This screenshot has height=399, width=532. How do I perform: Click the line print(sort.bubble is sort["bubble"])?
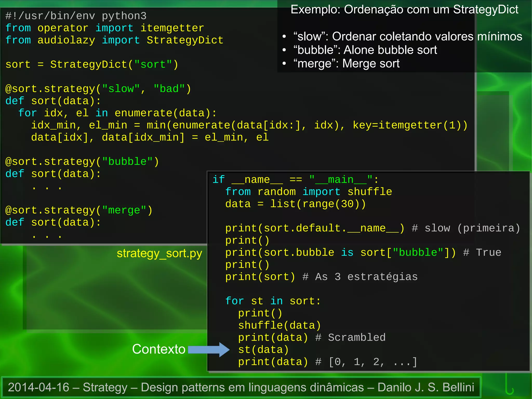341,253
